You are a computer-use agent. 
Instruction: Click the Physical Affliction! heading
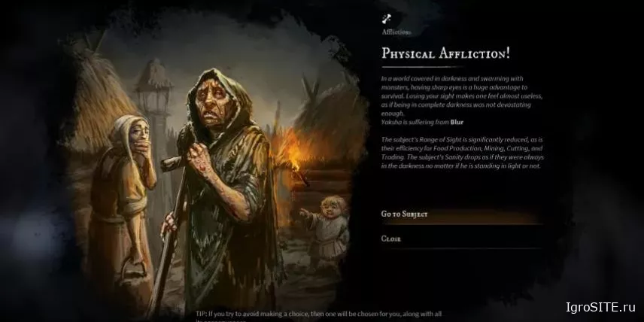445,53
